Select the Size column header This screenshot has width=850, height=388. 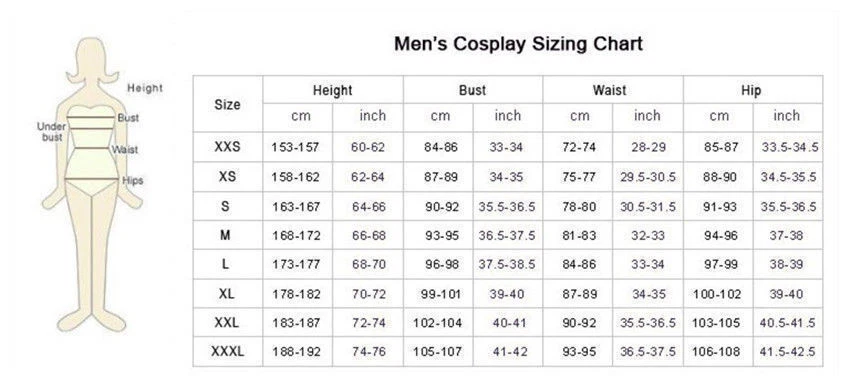[227, 105]
